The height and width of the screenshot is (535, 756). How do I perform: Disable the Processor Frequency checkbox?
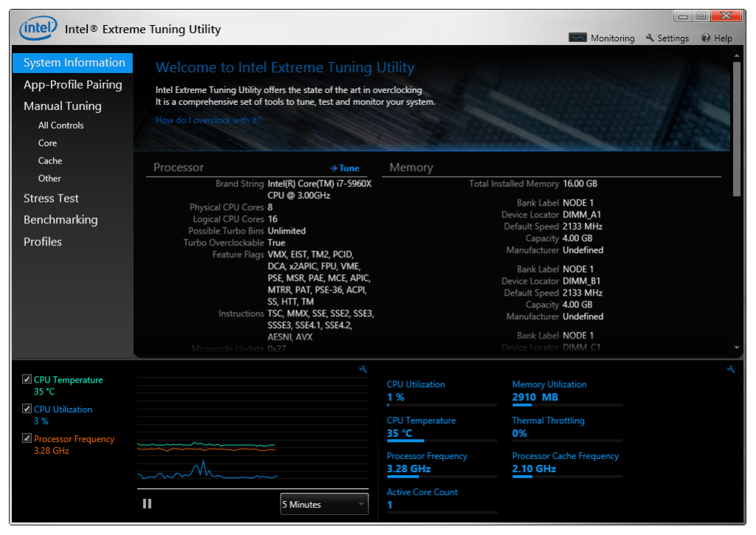click(27, 439)
